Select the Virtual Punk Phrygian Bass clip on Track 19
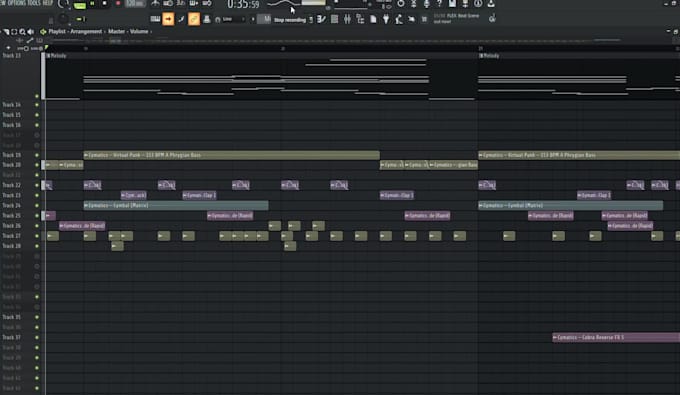Screen dimensions: 680x395 pyautogui.click(x=232, y=155)
